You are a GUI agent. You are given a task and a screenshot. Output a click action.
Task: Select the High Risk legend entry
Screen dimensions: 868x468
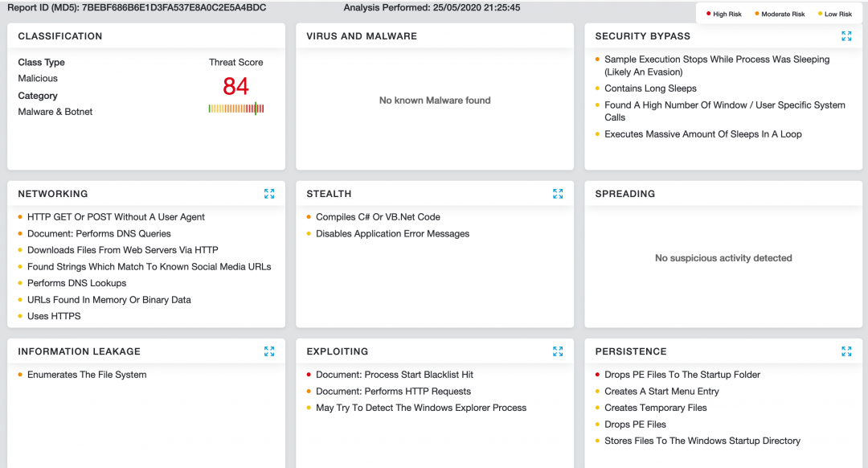724,14
